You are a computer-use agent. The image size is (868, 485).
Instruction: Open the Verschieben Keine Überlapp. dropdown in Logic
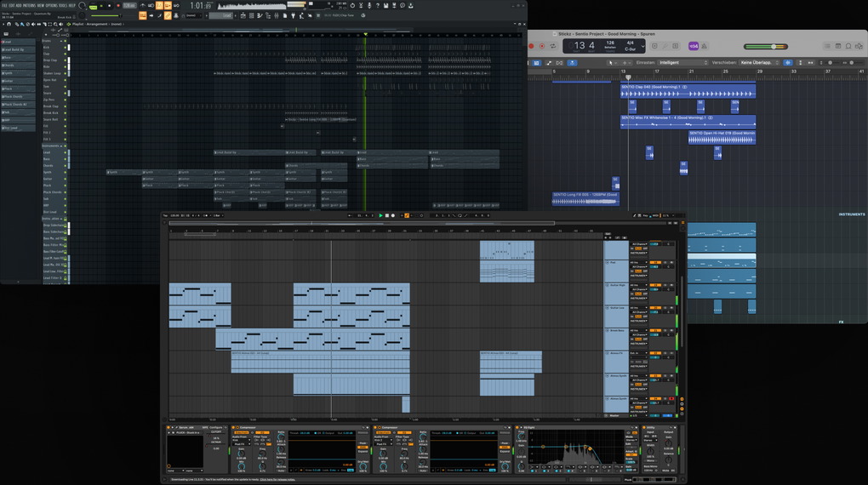coord(761,63)
